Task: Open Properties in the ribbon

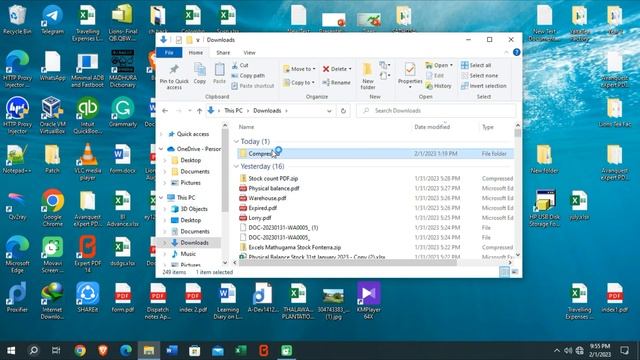Action: pyautogui.click(x=410, y=74)
